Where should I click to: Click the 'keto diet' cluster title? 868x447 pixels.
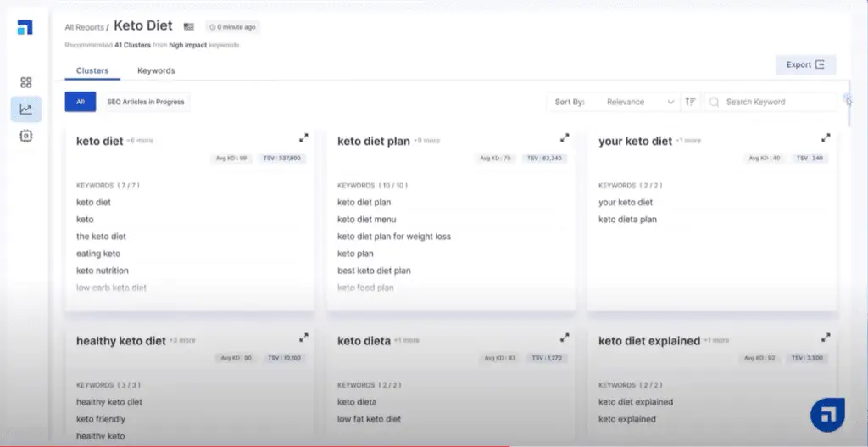click(100, 142)
